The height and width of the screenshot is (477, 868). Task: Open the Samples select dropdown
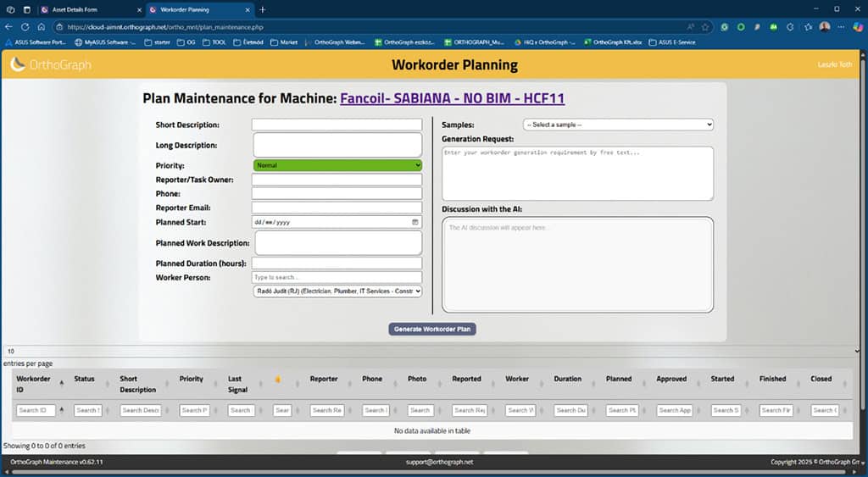(618, 125)
